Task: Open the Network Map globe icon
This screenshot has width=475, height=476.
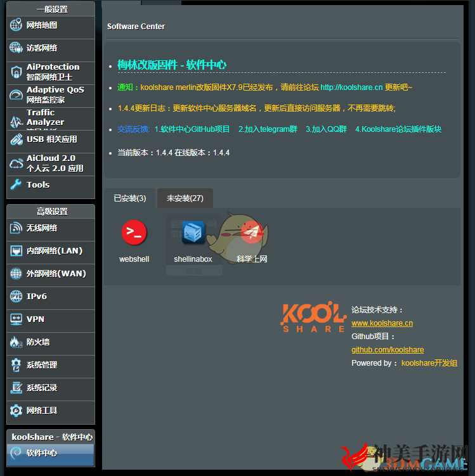Action: [16, 25]
